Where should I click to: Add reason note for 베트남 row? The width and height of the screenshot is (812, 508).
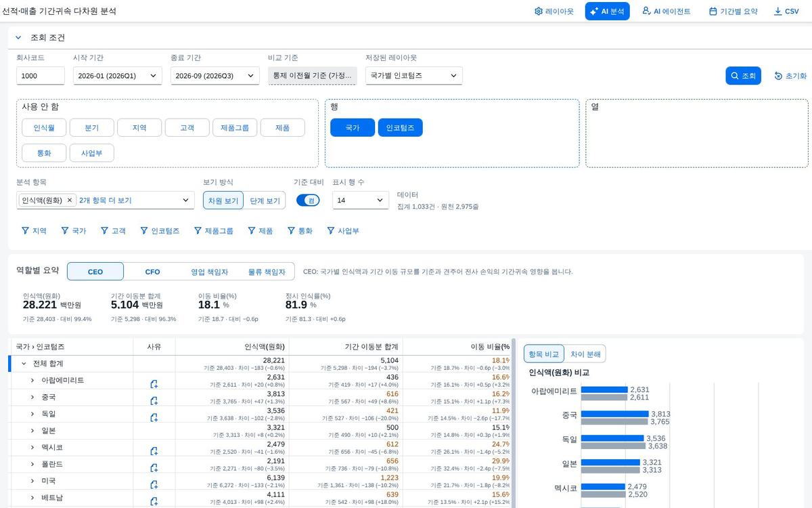(154, 501)
